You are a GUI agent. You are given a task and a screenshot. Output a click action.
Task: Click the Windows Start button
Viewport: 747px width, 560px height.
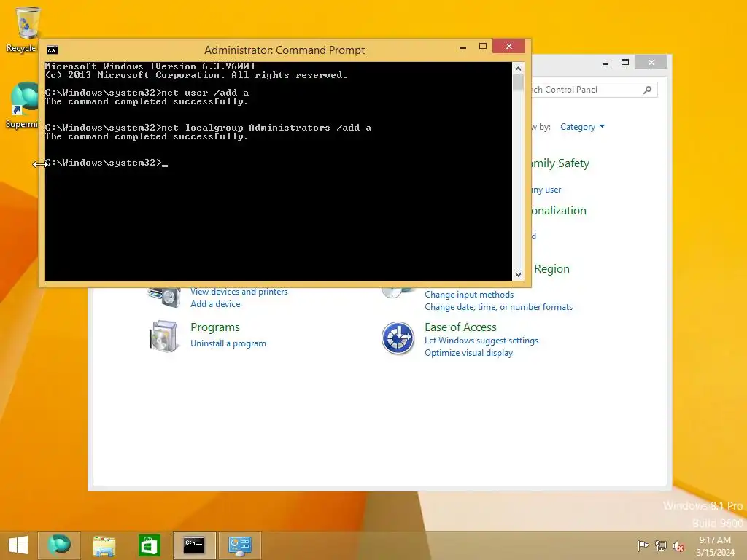tap(18, 545)
